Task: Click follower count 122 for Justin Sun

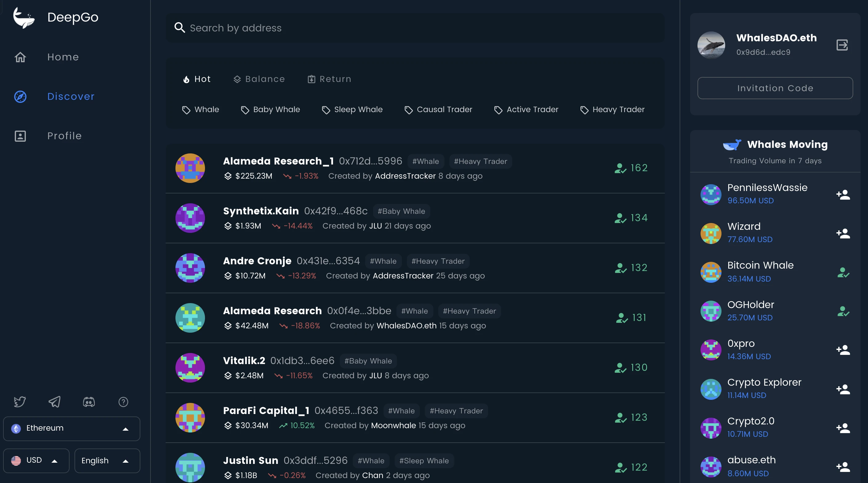Action: tap(631, 468)
